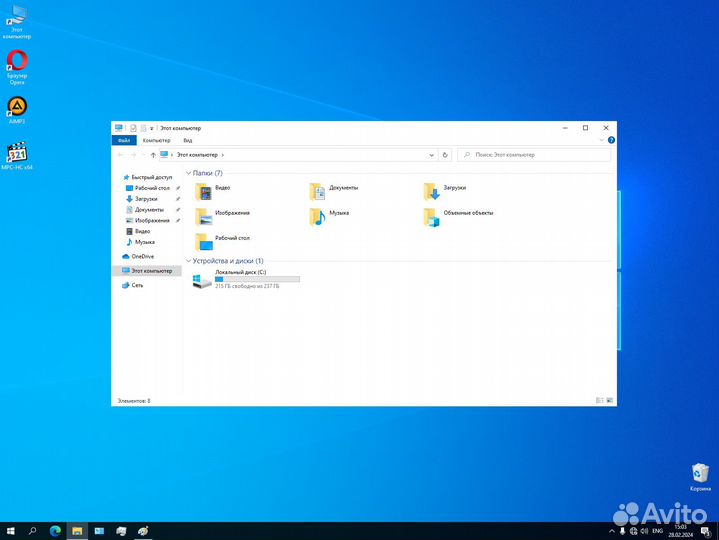The image size is (719, 540).
Task: Open the Файл menu tab
Action: [124, 140]
